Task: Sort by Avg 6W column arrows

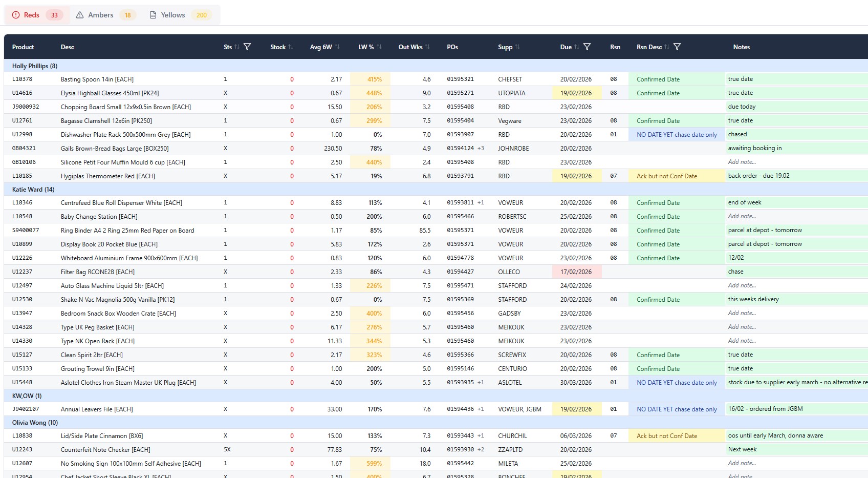Action: click(x=337, y=47)
